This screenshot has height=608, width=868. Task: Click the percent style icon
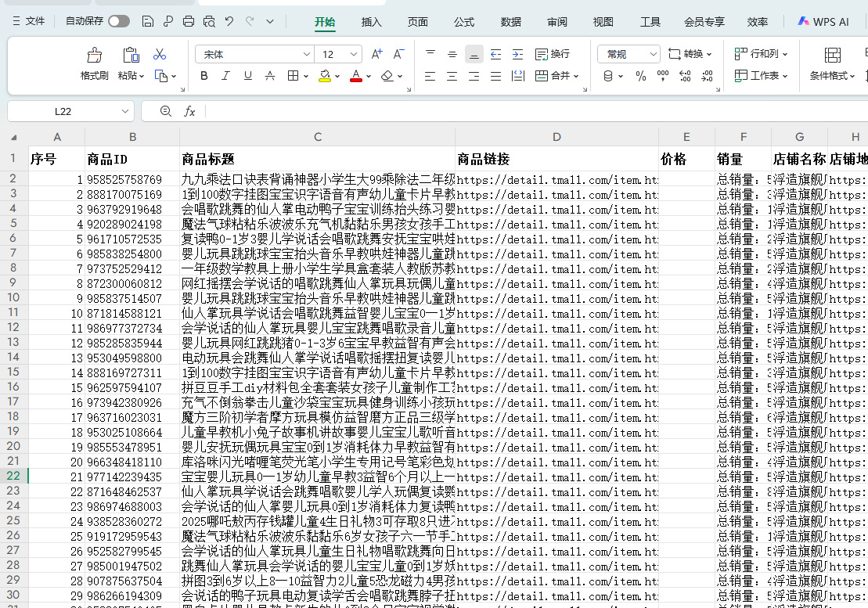641,76
